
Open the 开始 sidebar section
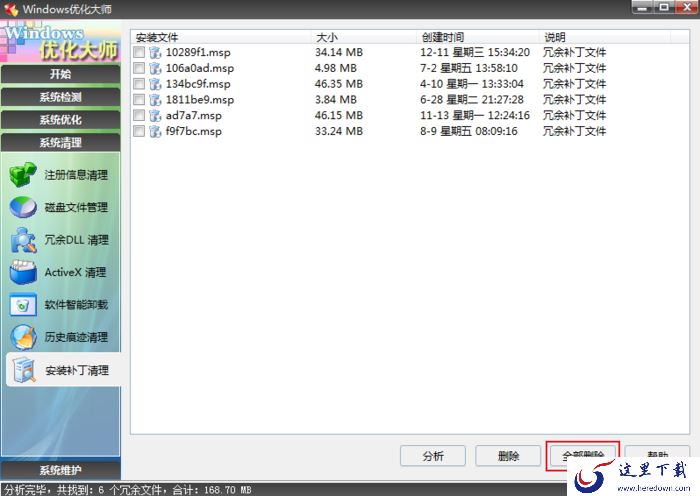click(60, 74)
